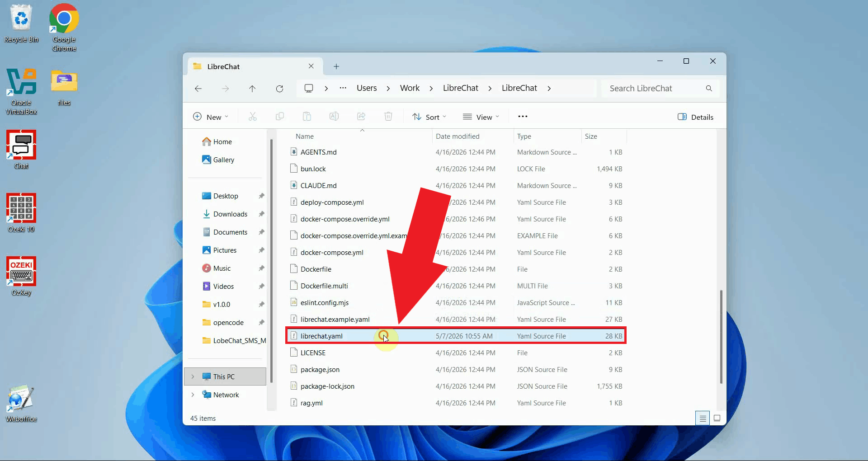
Task: Open Recycle Bin desktop icon
Action: (x=21, y=24)
